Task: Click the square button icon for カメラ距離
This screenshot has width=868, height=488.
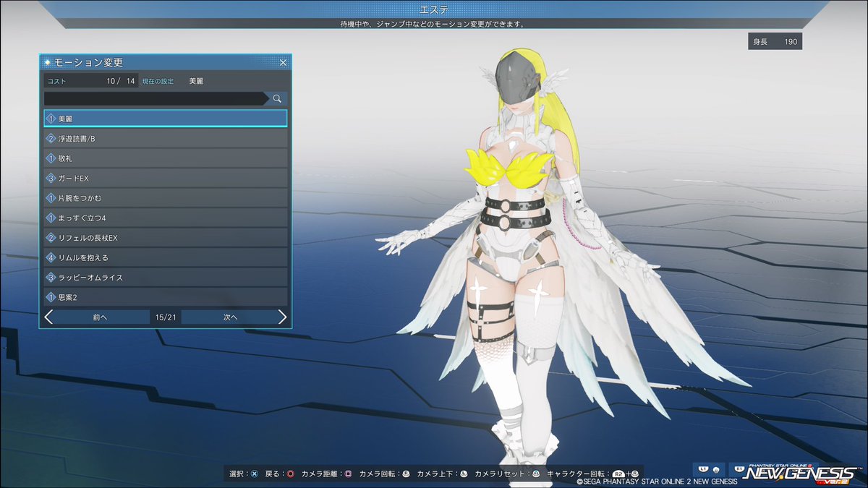Action: pyautogui.click(x=348, y=474)
